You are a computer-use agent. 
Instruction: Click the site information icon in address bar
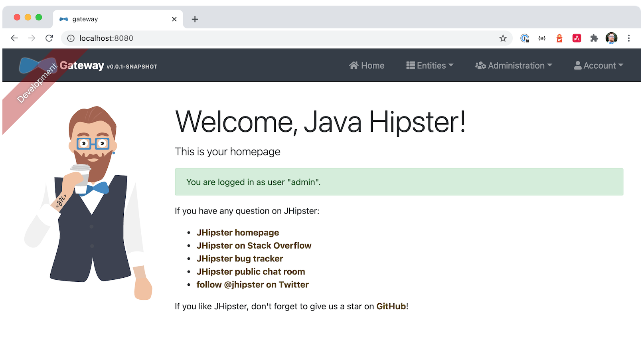[71, 38]
